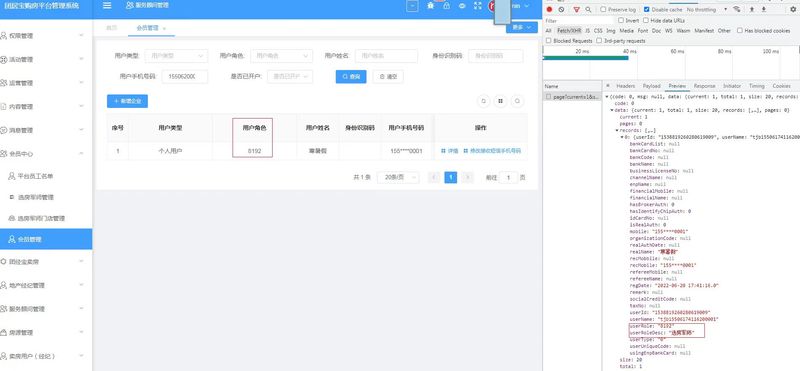The width and height of the screenshot is (800, 371).
Task: Switch to the Cookies tab
Action: pos(781,86)
